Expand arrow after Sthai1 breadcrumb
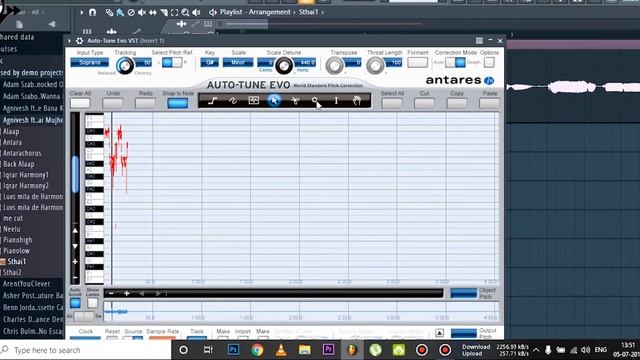 (x=322, y=12)
